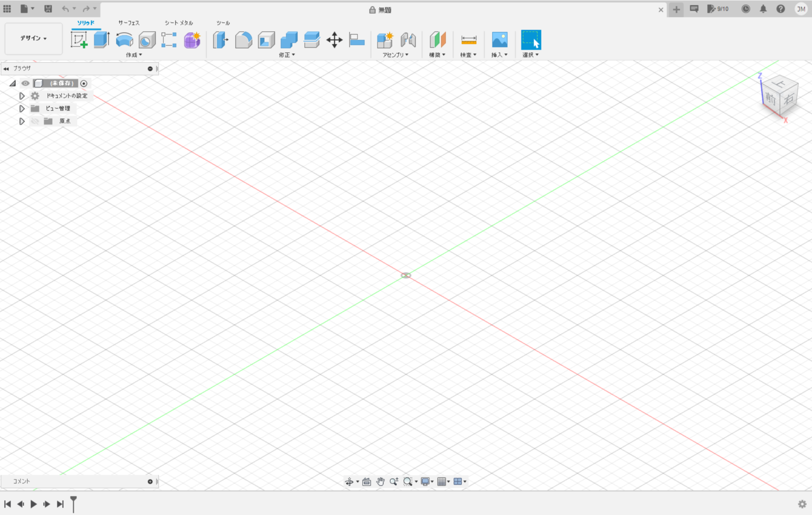Select the Pan hand tool in navigation bar

click(380, 482)
